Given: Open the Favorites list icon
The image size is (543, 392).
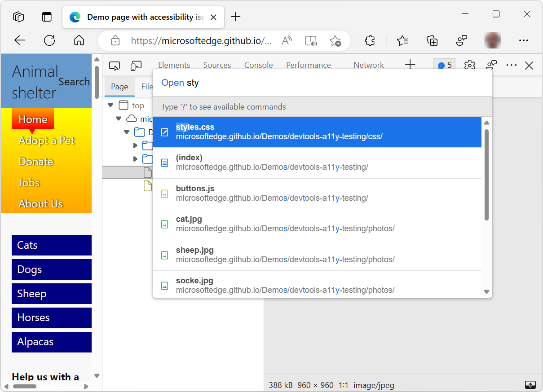Looking at the screenshot, I should (402, 41).
